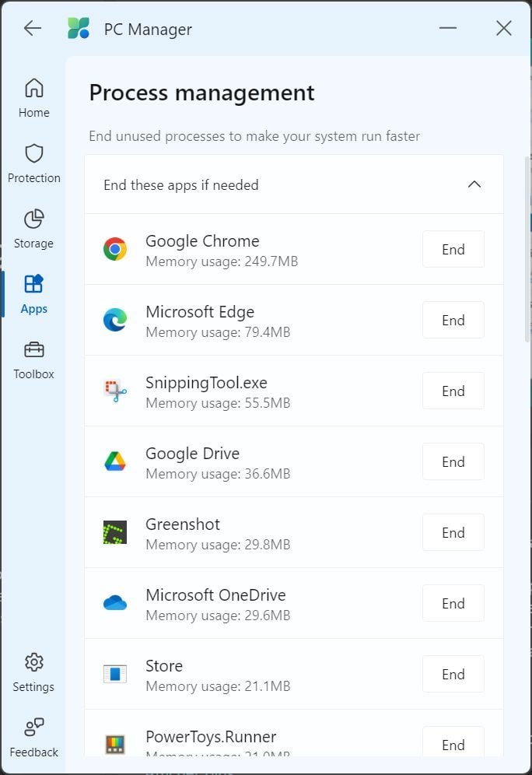Click the PC Manager logo icon
The width and height of the screenshot is (532, 775).
[79, 28]
